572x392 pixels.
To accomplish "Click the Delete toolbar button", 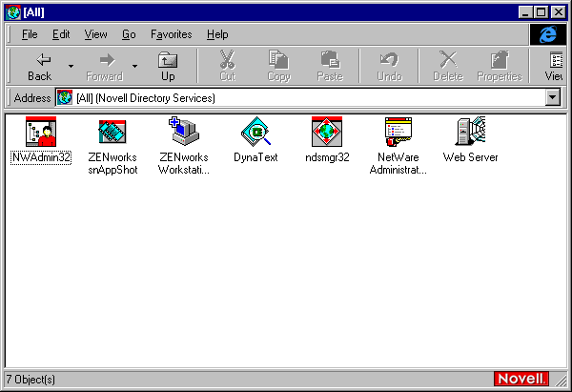I will pos(448,67).
